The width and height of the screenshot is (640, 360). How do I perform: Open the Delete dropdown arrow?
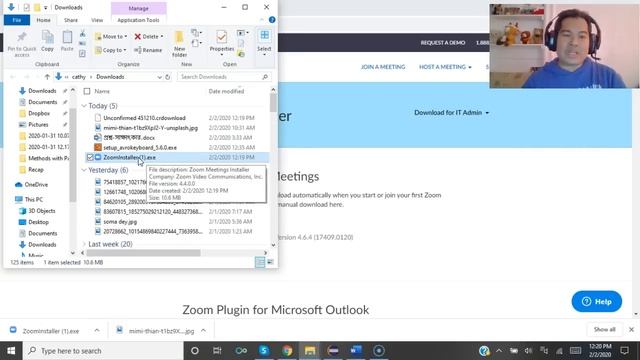coord(162,36)
